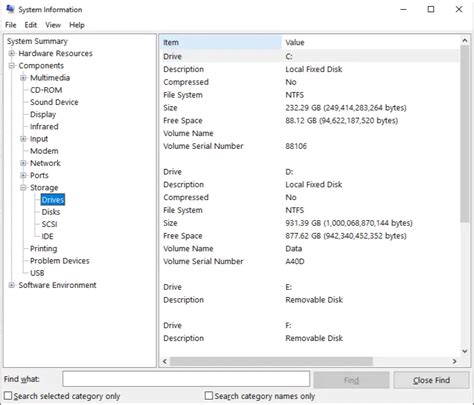This screenshot has height=405, width=474.
Task: Select the IDE tree item
Action: [x=47, y=236]
